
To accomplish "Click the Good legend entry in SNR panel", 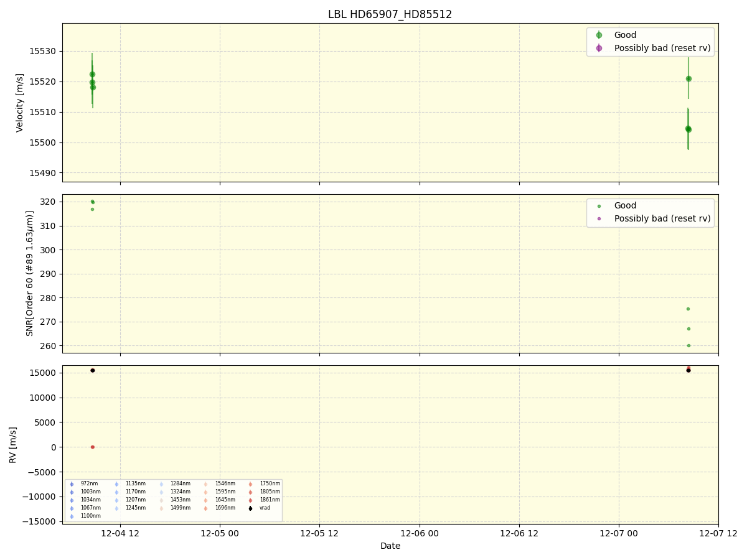I will point(625,205).
